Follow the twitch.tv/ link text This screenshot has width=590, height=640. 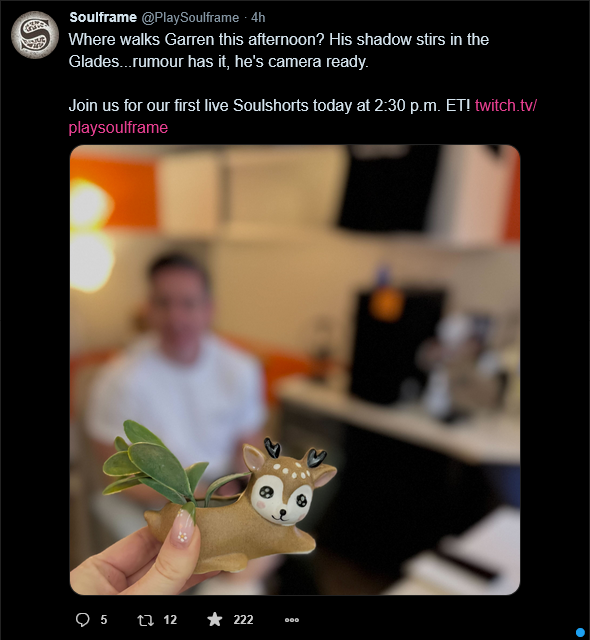click(506, 106)
